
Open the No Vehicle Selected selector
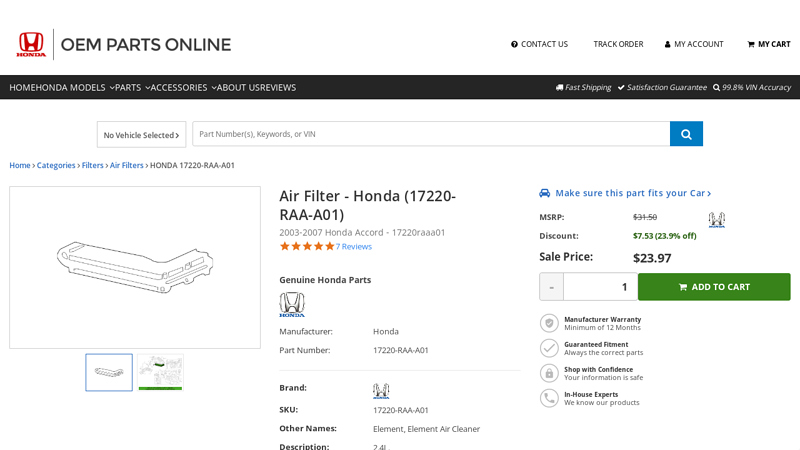pyautogui.click(x=141, y=135)
